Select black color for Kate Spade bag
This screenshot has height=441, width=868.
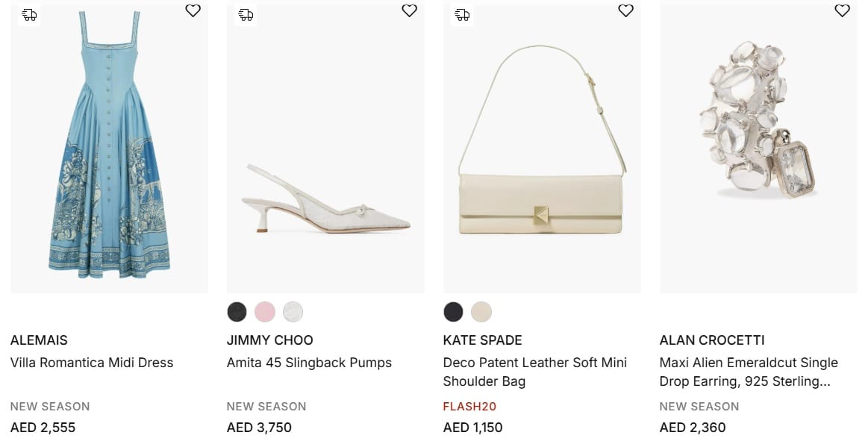click(453, 311)
